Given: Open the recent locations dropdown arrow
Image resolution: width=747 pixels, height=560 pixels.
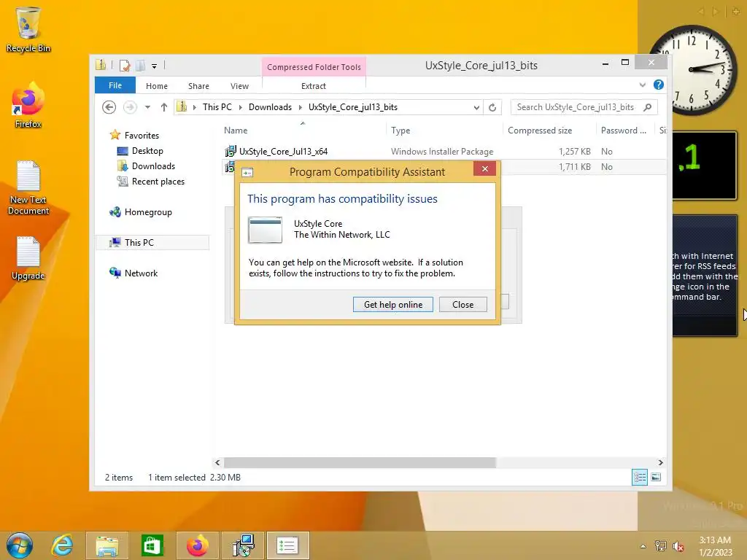Looking at the screenshot, I should pyautogui.click(x=147, y=107).
